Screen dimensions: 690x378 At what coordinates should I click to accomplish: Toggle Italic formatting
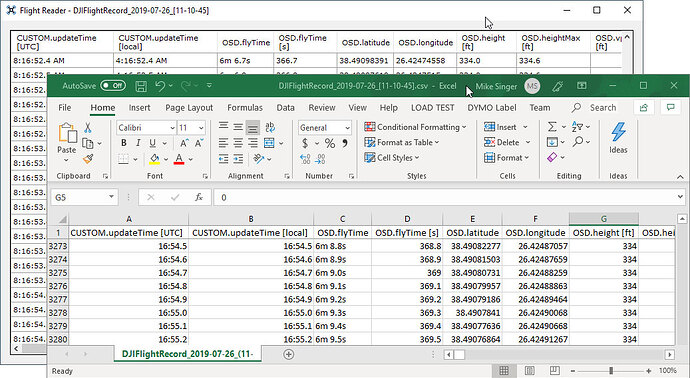[x=138, y=143]
